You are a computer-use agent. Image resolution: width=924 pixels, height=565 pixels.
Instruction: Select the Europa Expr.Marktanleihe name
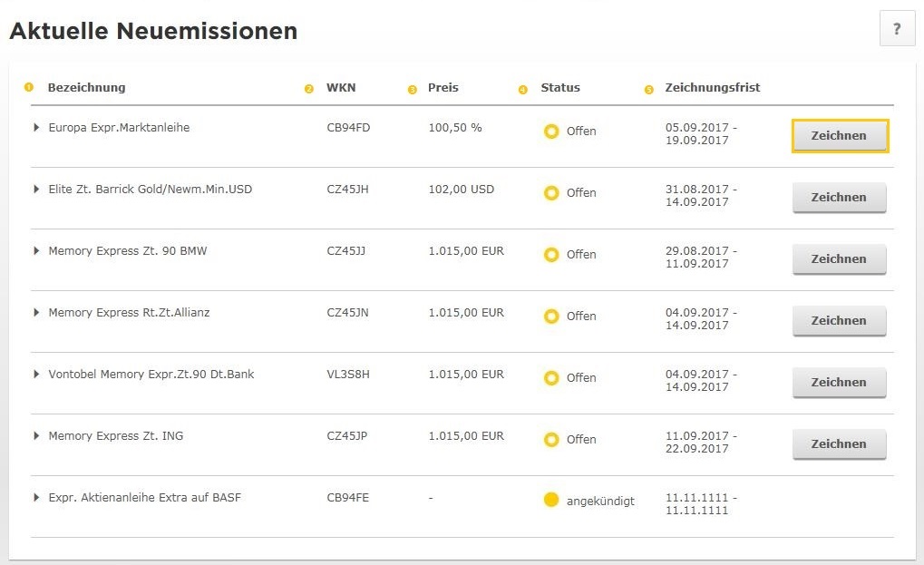(119, 127)
